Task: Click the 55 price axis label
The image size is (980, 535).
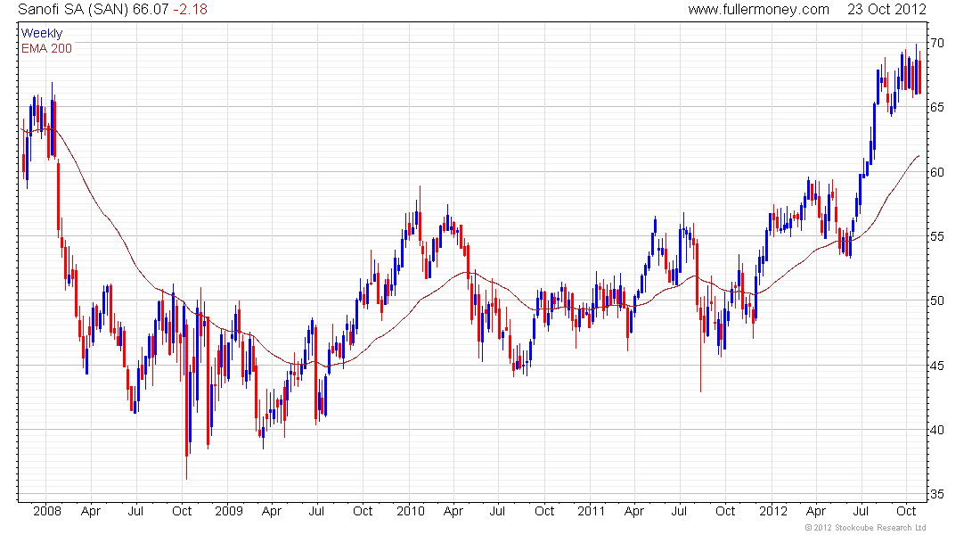Action: point(937,236)
